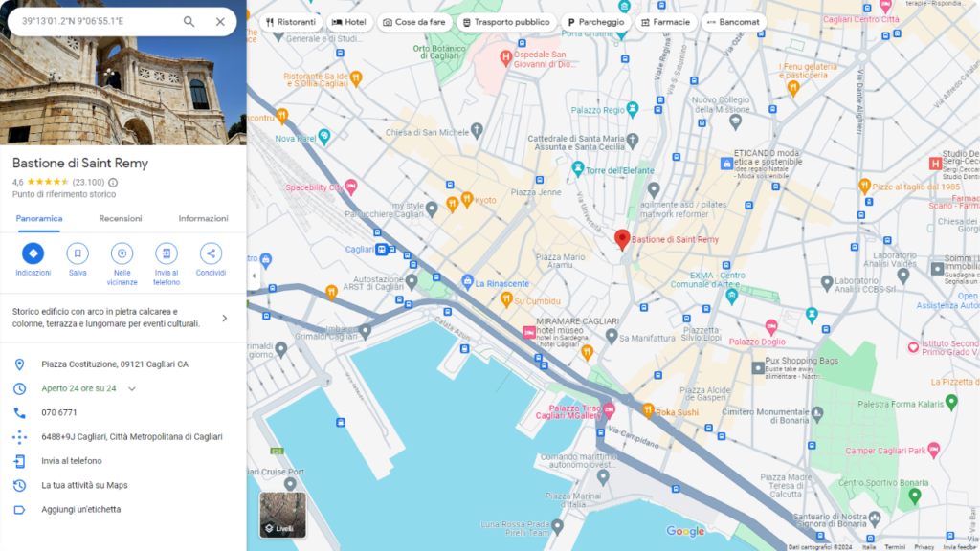Click the Sa Manifattura marker
The height and width of the screenshot is (551, 980).
point(612,336)
